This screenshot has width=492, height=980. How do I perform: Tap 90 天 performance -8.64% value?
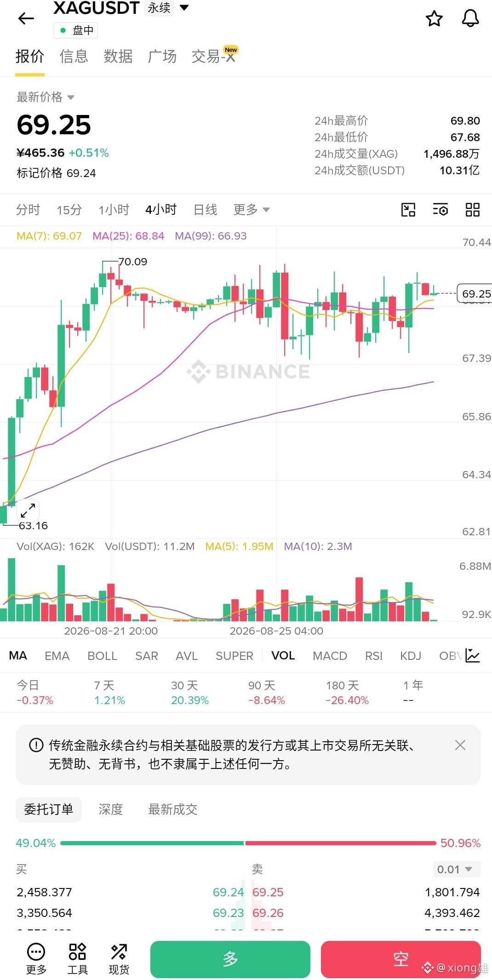(267, 700)
